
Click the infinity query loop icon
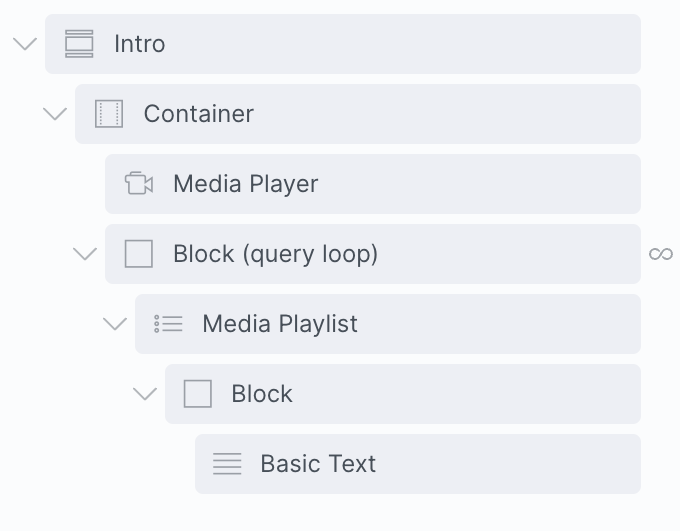[661, 254]
